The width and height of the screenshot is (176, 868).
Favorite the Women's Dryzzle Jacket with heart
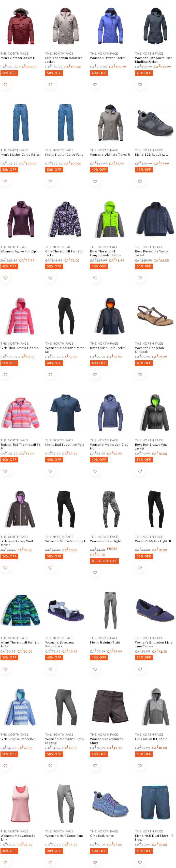tap(95, 85)
